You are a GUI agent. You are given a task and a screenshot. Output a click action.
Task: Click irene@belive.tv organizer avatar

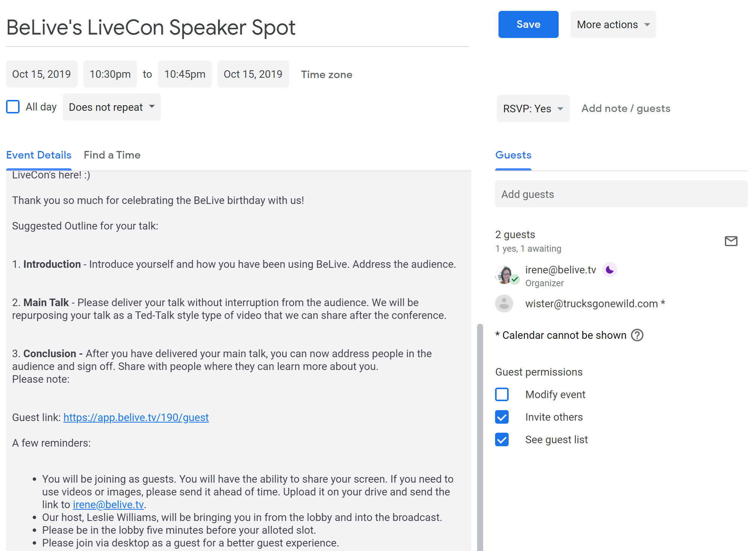[x=505, y=275]
